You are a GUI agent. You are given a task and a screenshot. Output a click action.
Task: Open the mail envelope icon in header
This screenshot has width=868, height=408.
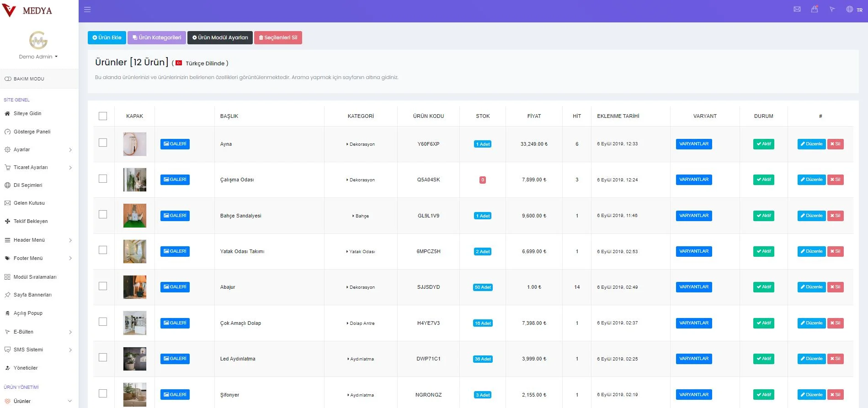(797, 9)
